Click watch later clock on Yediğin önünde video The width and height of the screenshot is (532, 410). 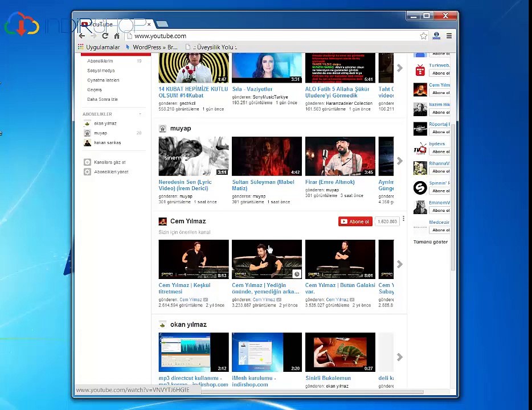tap(297, 274)
